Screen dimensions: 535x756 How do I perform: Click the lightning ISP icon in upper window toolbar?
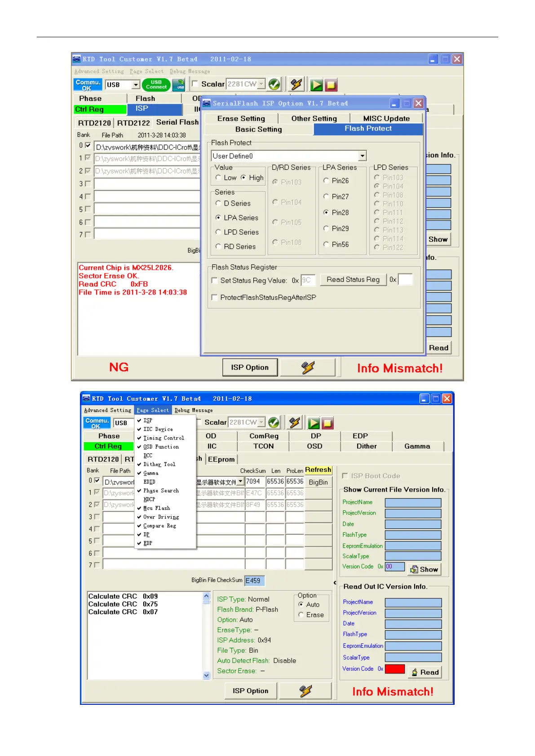(x=296, y=84)
